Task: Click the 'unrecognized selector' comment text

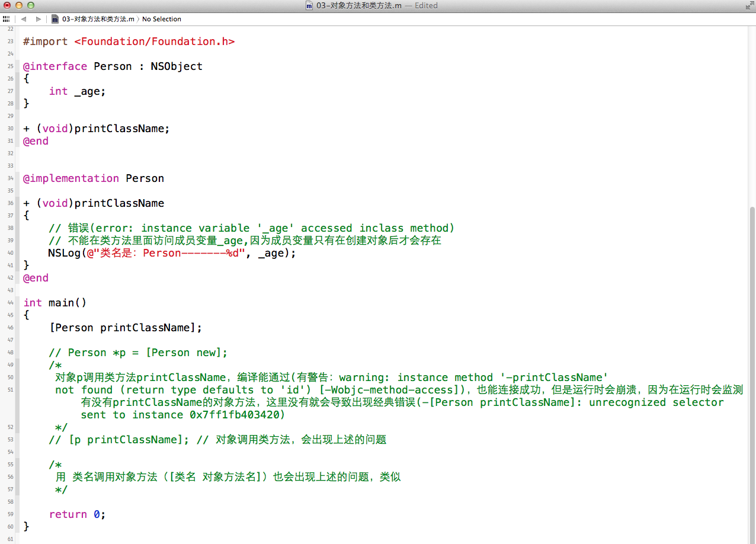Action: pos(656,402)
